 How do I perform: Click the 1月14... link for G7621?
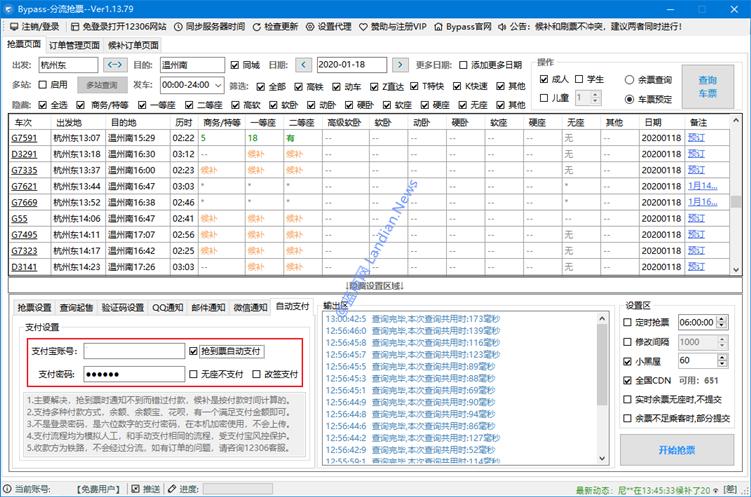pos(703,186)
